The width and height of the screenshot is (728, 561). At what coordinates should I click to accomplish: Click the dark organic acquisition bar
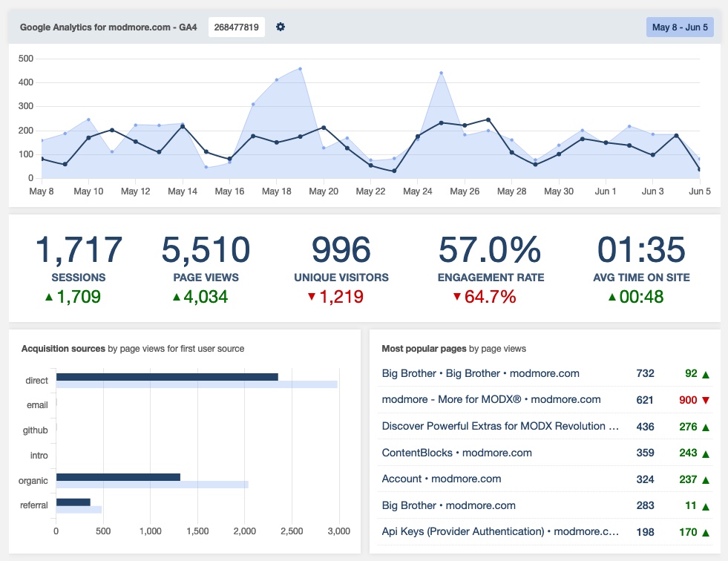pyautogui.click(x=118, y=477)
